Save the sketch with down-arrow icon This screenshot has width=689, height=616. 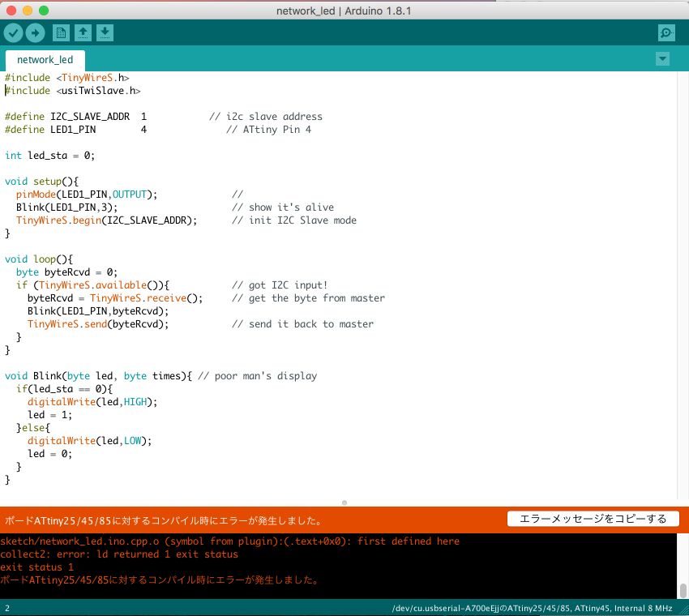[105, 33]
